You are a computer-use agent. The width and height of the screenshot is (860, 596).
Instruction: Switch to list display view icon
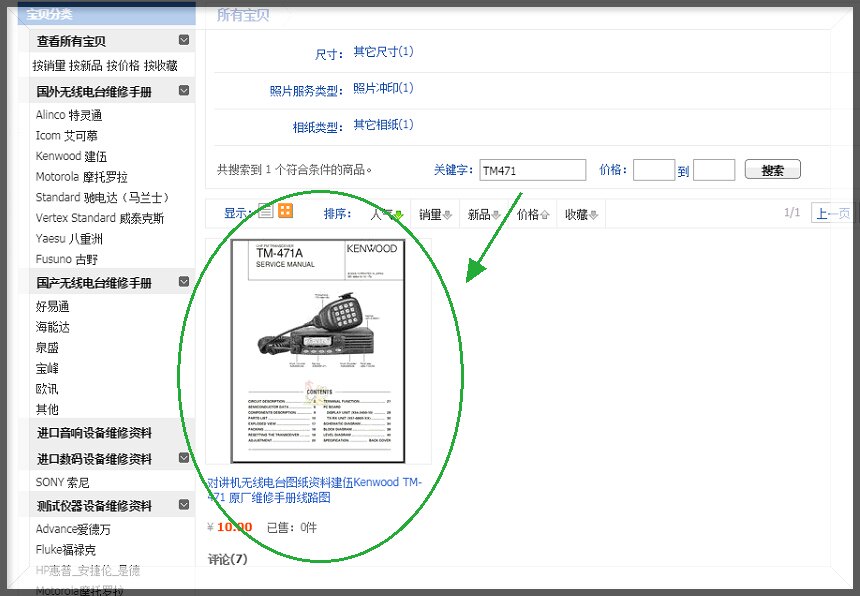(x=265, y=211)
